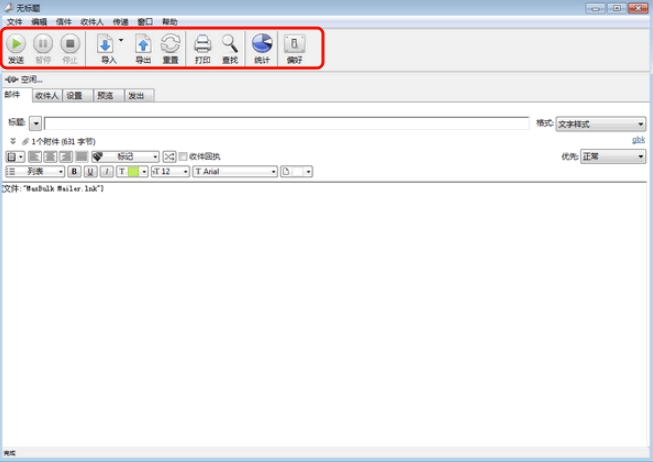
Task: Toggle Bold (B) formatting
Action: click(x=74, y=171)
